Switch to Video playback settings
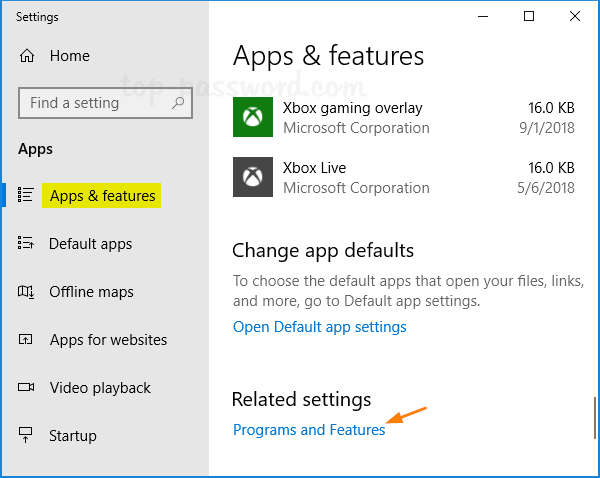The image size is (600, 478). (100, 388)
